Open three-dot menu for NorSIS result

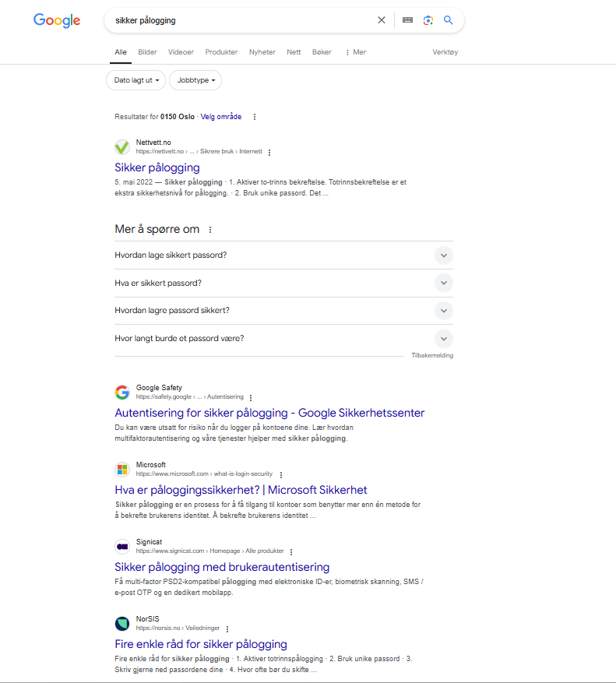tap(227, 629)
